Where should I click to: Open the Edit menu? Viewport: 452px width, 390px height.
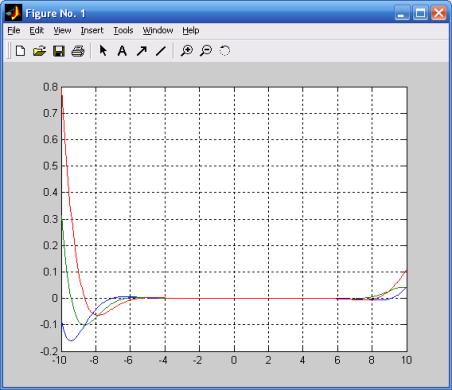click(x=36, y=31)
